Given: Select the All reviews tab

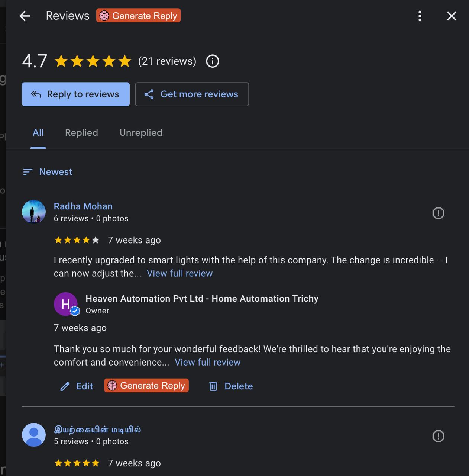Looking at the screenshot, I should [38, 133].
